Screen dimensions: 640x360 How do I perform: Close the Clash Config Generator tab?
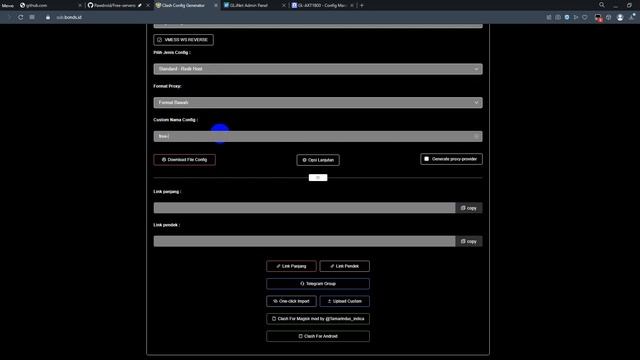pyautogui.click(x=216, y=5)
